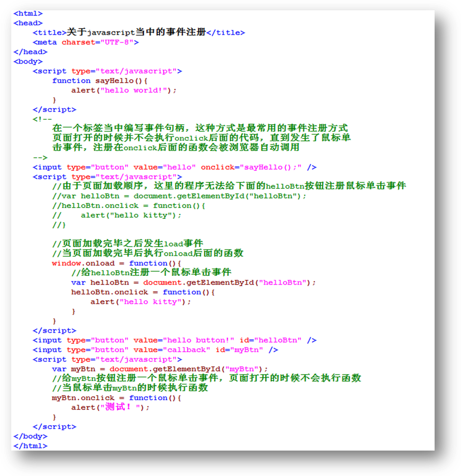Click the closing html tag at bottom
The image size is (461, 476).
pos(30,446)
